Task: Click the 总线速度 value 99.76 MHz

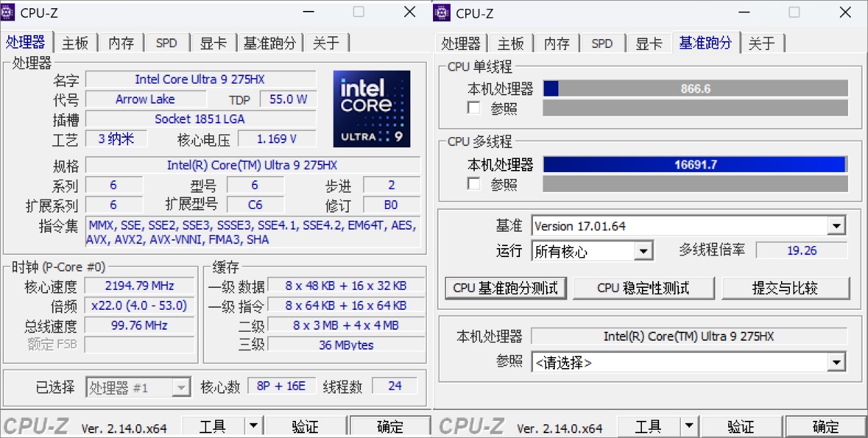Action: click(139, 326)
